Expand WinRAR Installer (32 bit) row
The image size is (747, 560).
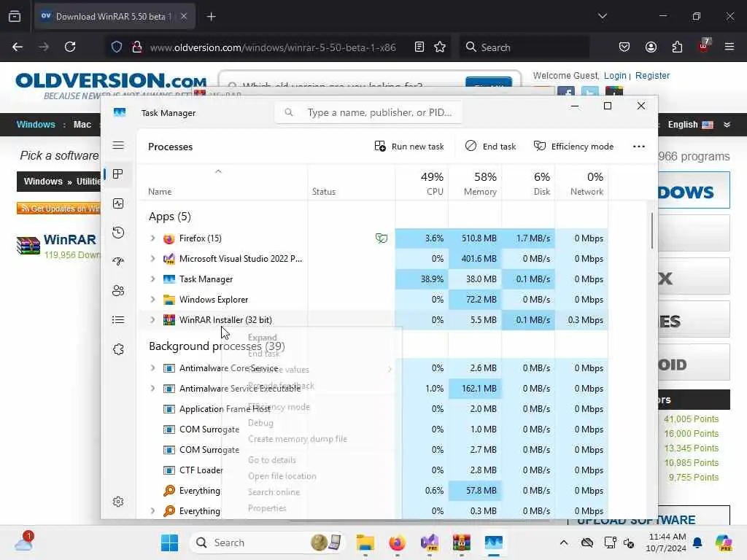(152, 320)
